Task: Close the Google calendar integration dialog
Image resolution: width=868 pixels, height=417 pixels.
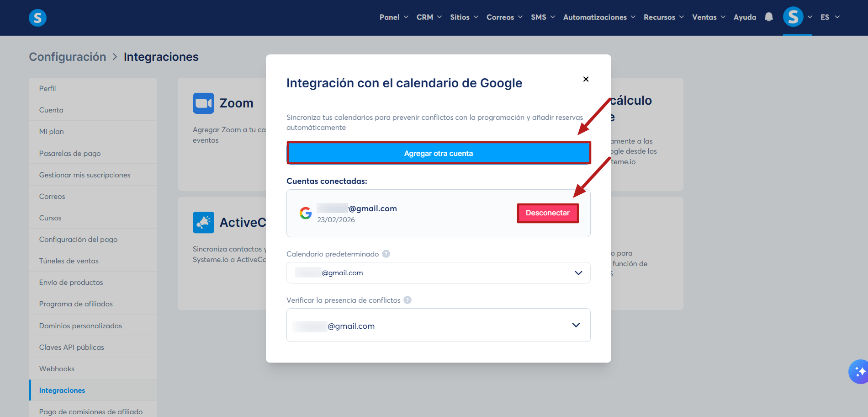Action: click(586, 79)
